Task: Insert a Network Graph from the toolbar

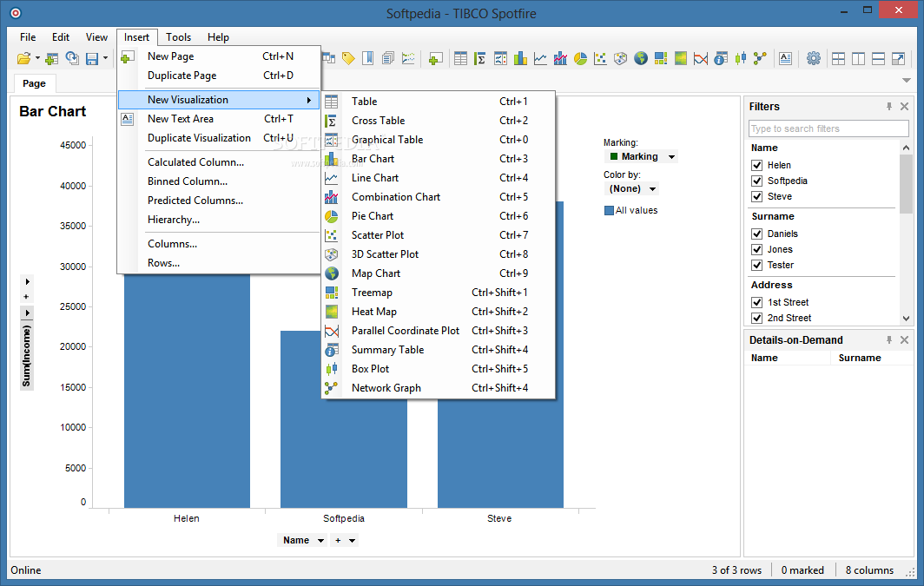Action: click(x=760, y=58)
